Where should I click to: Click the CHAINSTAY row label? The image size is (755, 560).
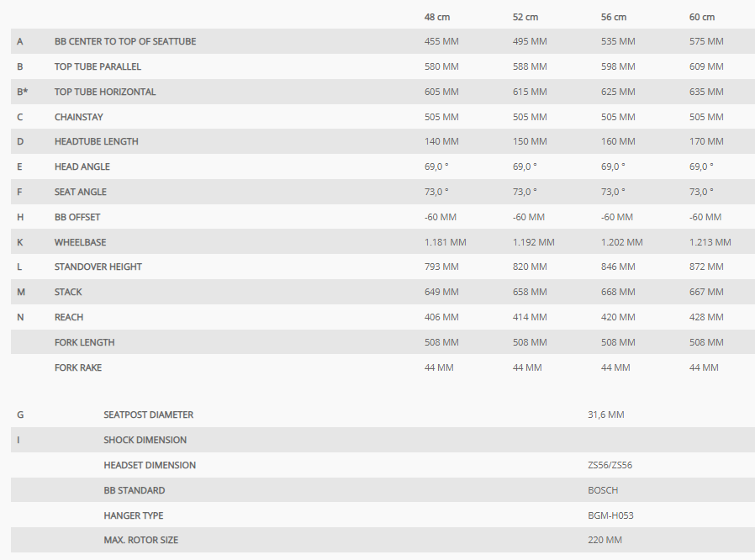pos(78,117)
